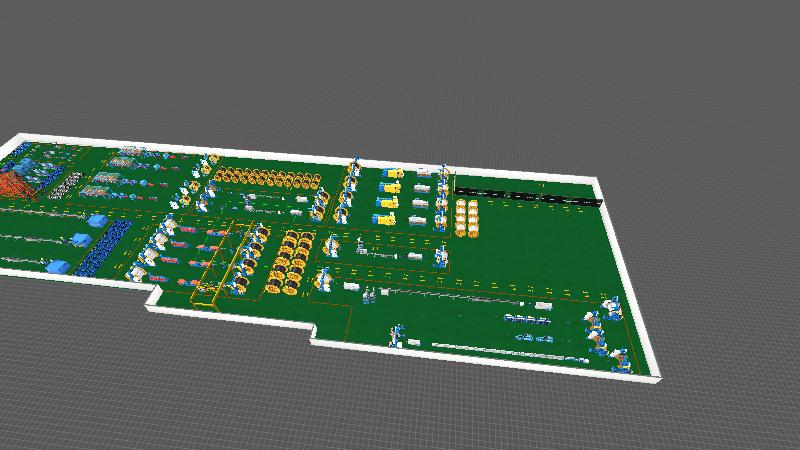Click the black conveyor strip along back wall

click(527, 195)
